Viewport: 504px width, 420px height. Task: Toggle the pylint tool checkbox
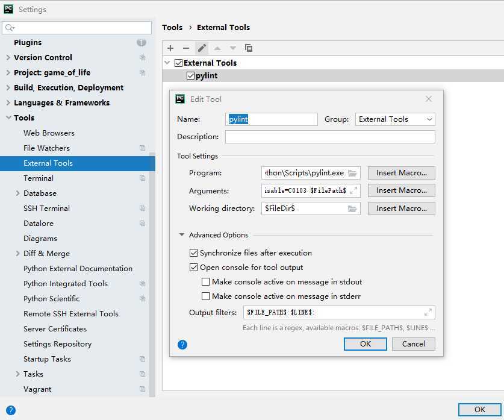point(191,75)
